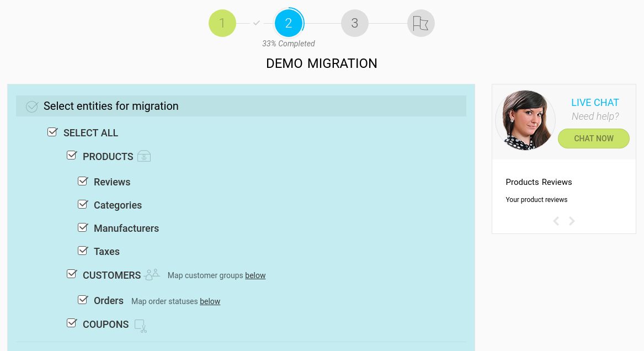Screen dimensions: 644x351
Task: Click step 2 progress circle indicator
Action: coord(289,23)
